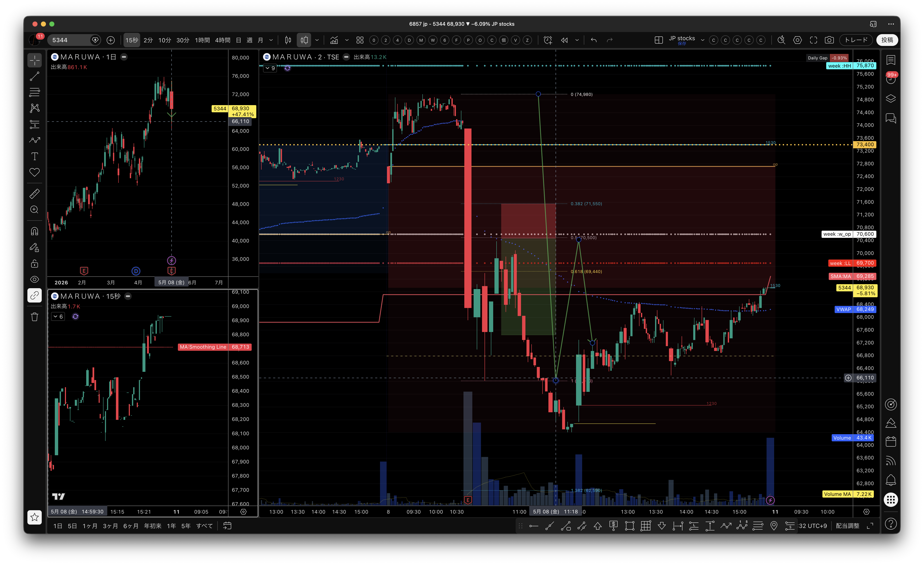924x565 pixels.
Task: Select the 3ヶ月 date range
Action: pos(110,526)
